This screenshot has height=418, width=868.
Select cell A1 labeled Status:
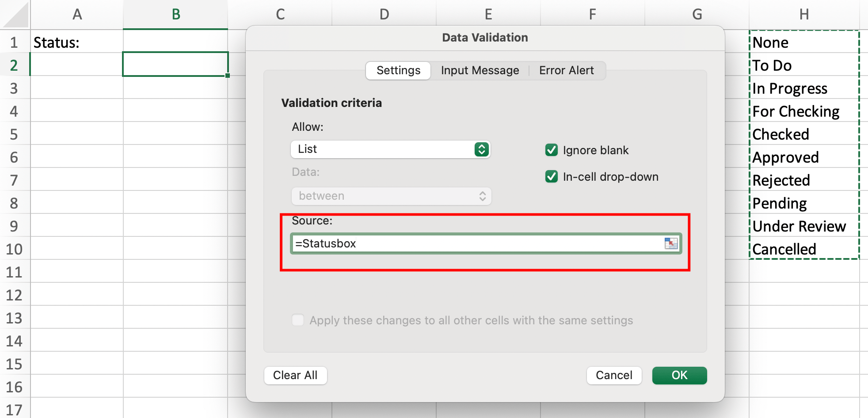click(76, 42)
